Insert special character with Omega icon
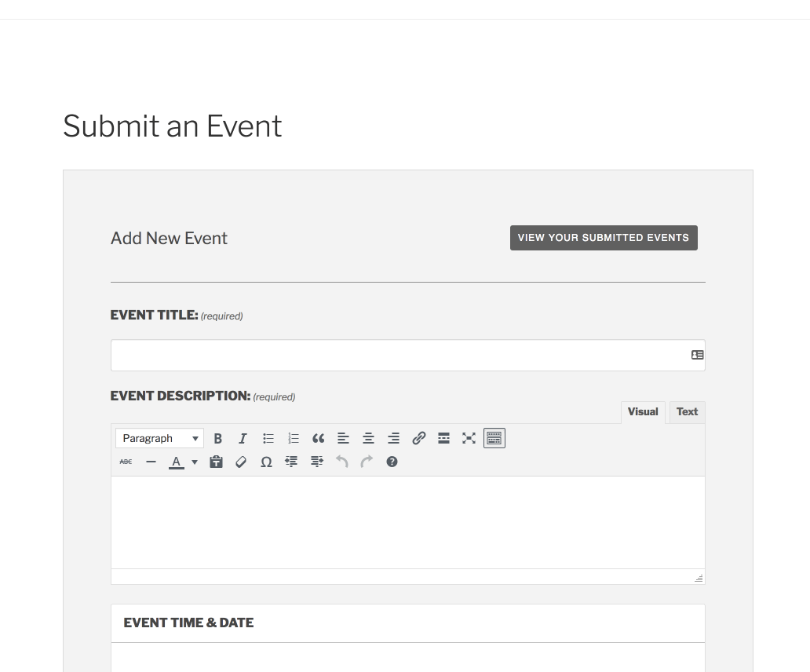Image resolution: width=810 pixels, height=672 pixels. tap(266, 462)
